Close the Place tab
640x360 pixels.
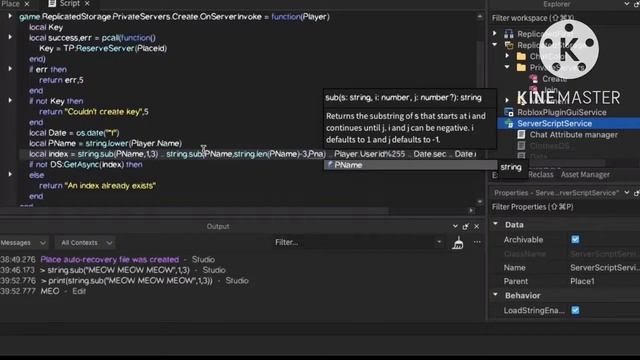coord(27,4)
